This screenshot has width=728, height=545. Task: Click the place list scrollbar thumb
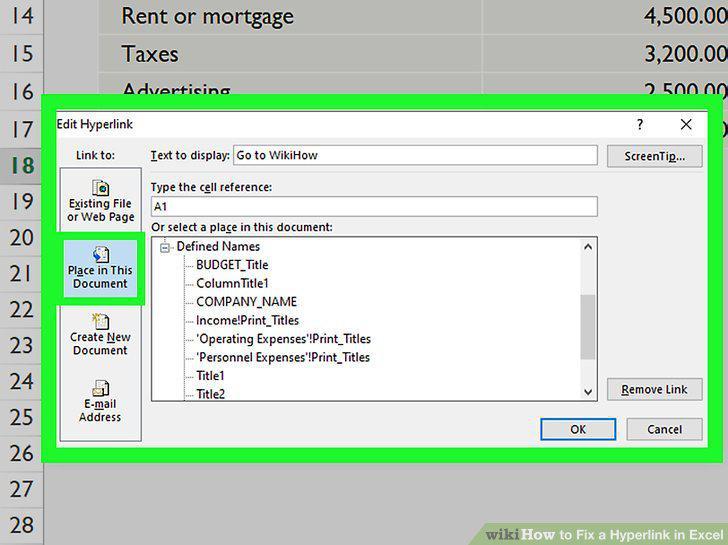(x=588, y=327)
